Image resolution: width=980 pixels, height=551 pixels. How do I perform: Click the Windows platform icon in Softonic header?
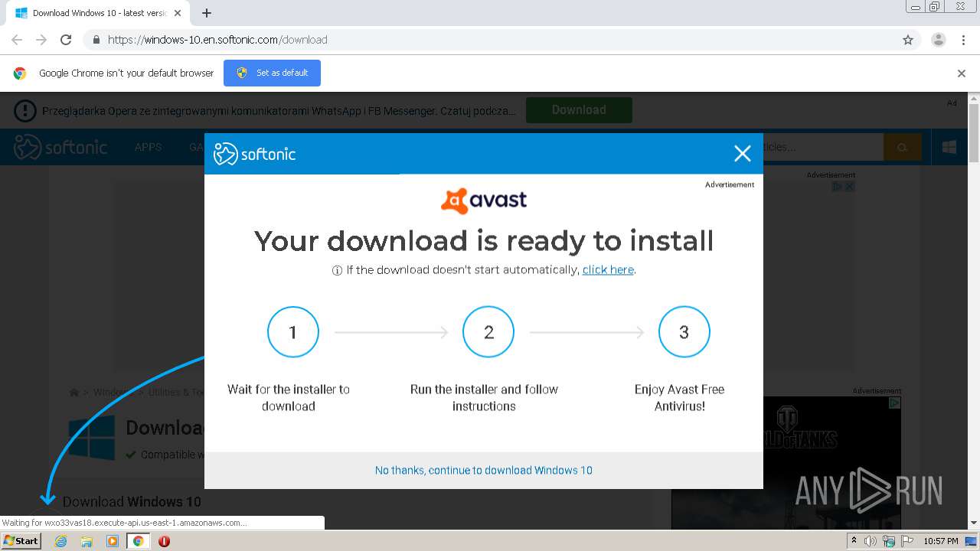click(x=949, y=147)
